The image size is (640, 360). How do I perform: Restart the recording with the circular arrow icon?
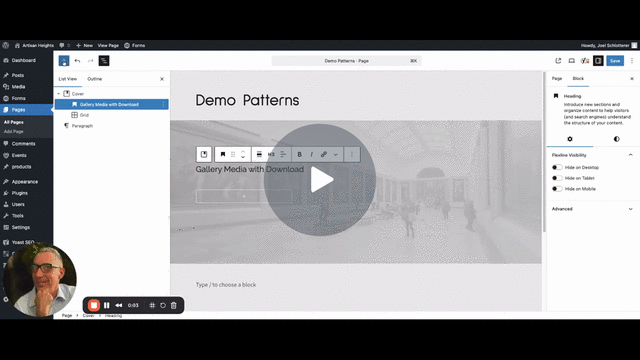[x=162, y=305]
